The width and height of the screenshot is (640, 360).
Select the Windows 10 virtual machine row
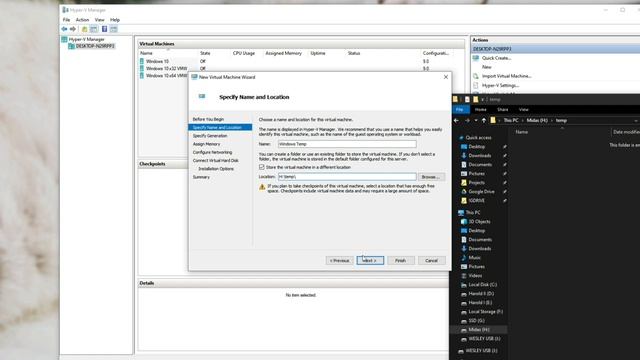pos(157,61)
